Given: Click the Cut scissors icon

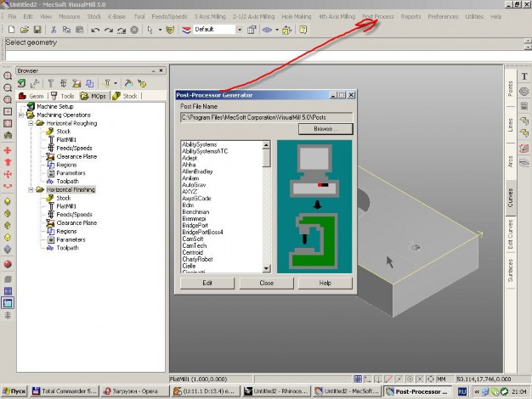Looking at the screenshot, I should point(54,30).
